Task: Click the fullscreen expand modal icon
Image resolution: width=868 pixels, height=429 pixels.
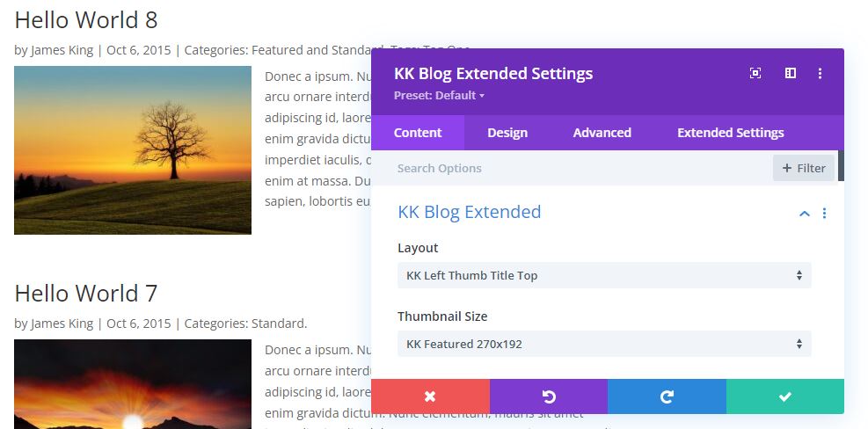Action: 755,73
